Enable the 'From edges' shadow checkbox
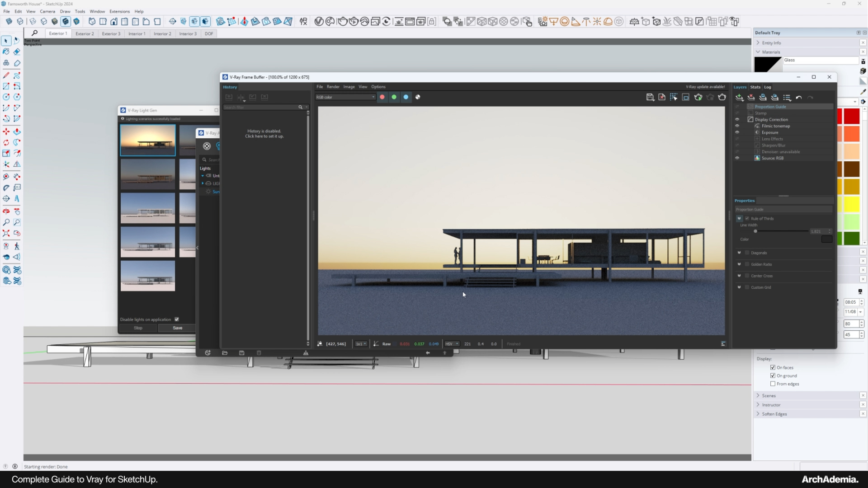 [773, 384]
